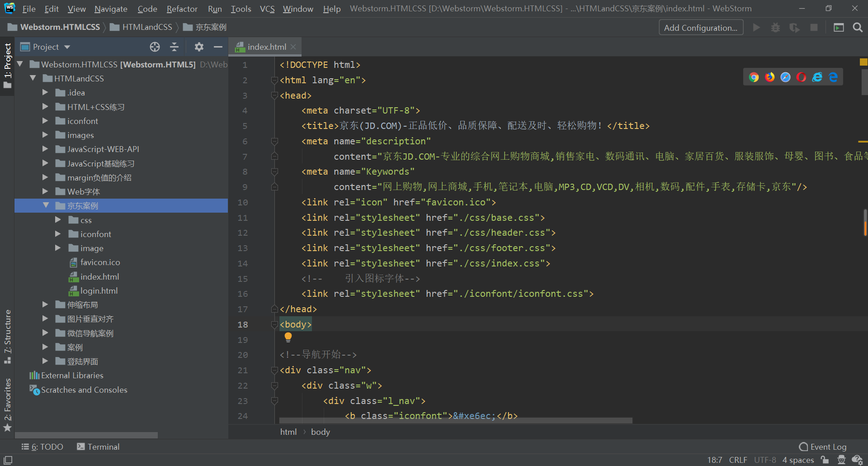The height and width of the screenshot is (466, 868).
Task: Click the read-only lock icon in status bar
Action: [825, 460]
